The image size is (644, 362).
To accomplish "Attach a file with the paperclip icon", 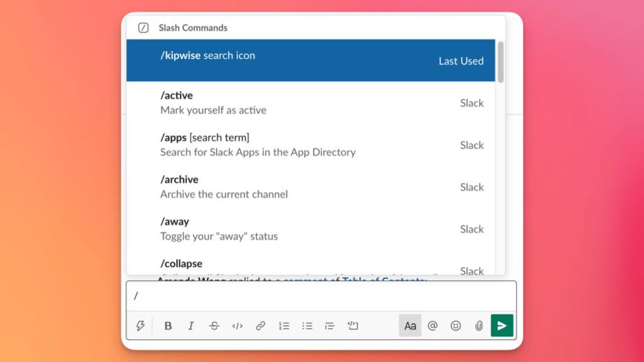I will [x=478, y=326].
